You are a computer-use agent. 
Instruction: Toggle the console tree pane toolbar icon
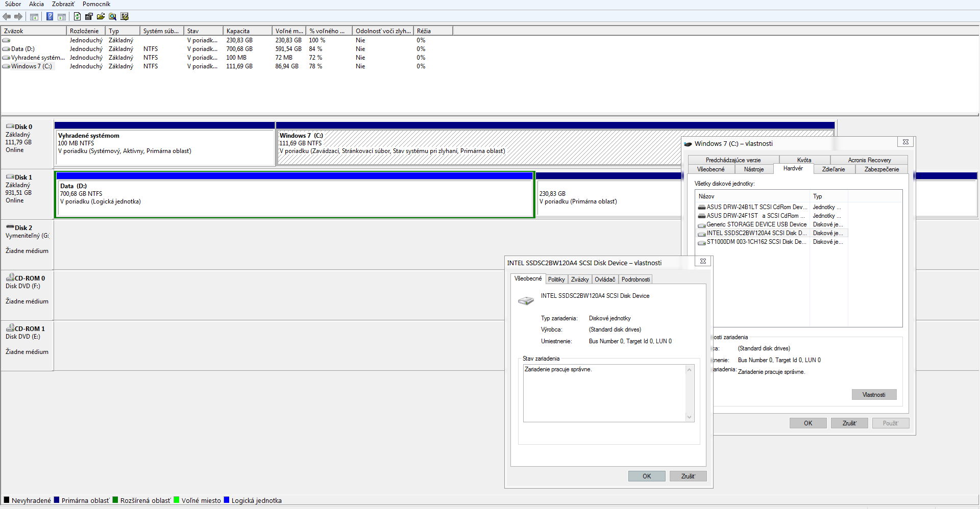click(34, 17)
